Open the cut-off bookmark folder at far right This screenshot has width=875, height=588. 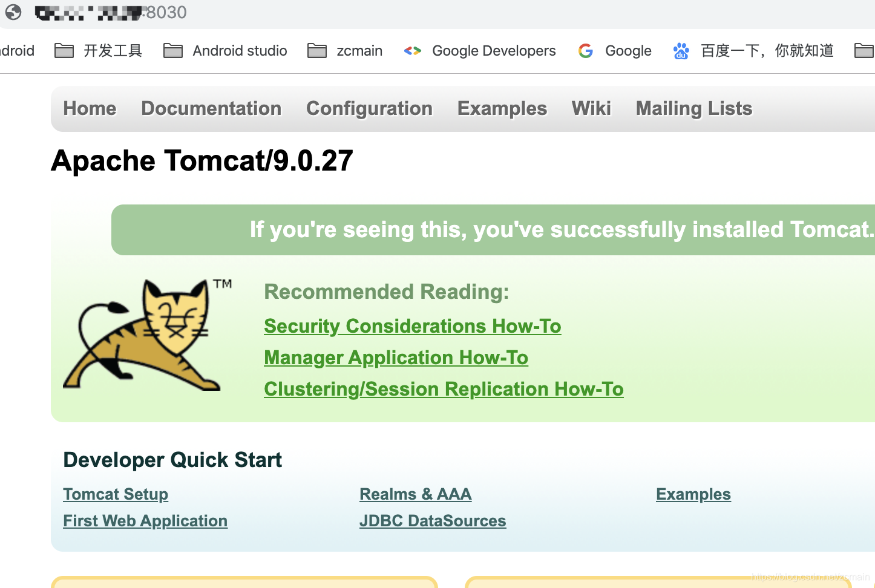pos(864,51)
